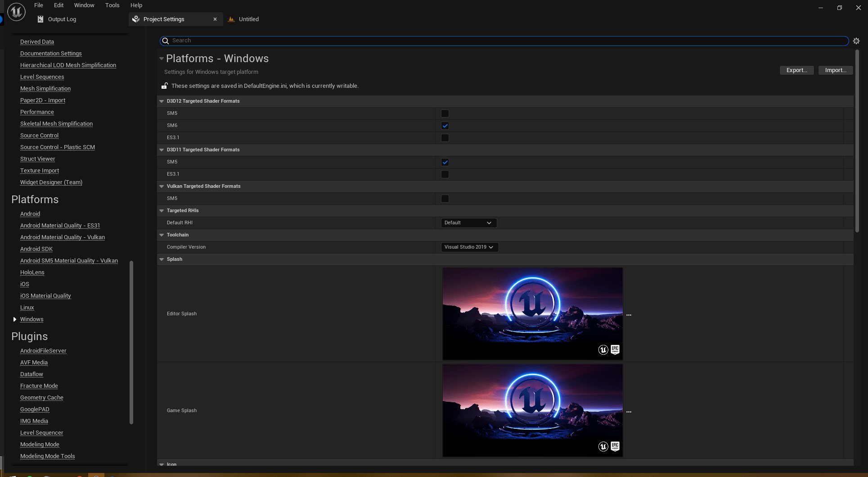Open Derived Data settings link

pos(37,42)
